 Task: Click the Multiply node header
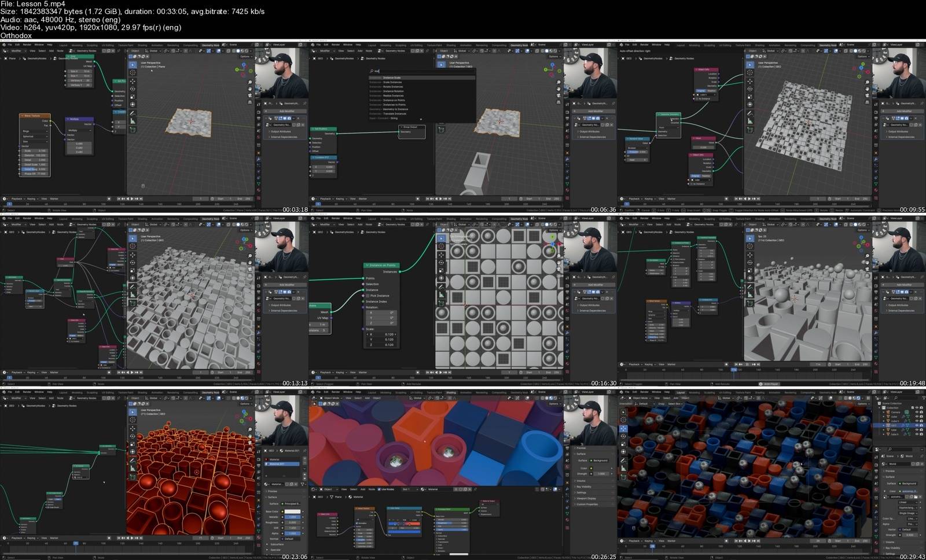79,119
